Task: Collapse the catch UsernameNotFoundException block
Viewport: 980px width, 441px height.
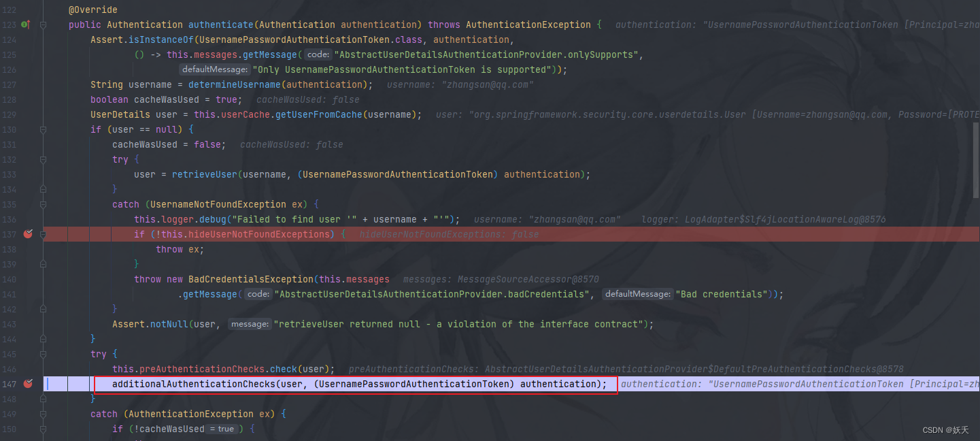Action: (43, 203)
